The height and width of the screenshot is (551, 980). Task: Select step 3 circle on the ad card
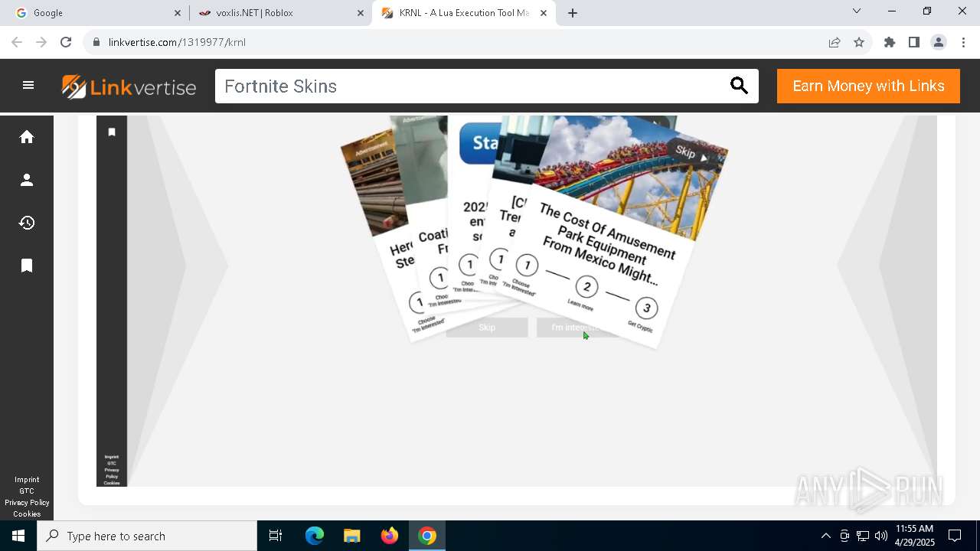[x=646, y=308]
